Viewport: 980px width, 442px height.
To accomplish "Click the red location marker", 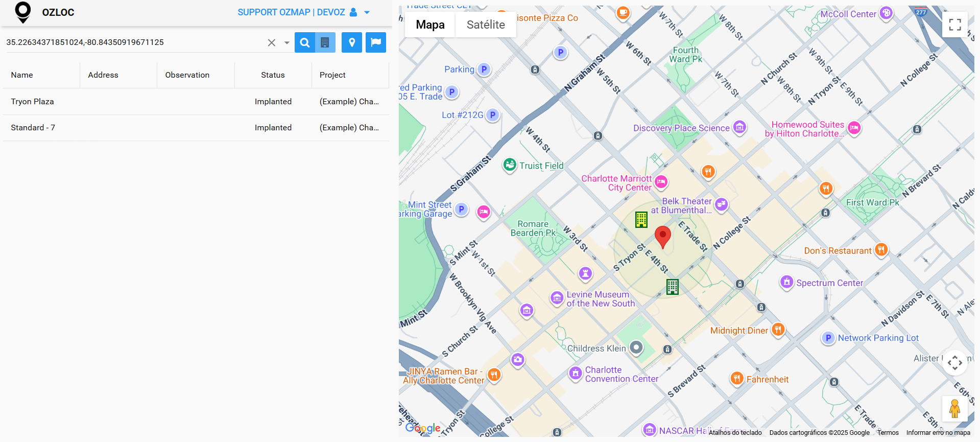I will pyautogui.click(x=663, y=237).
